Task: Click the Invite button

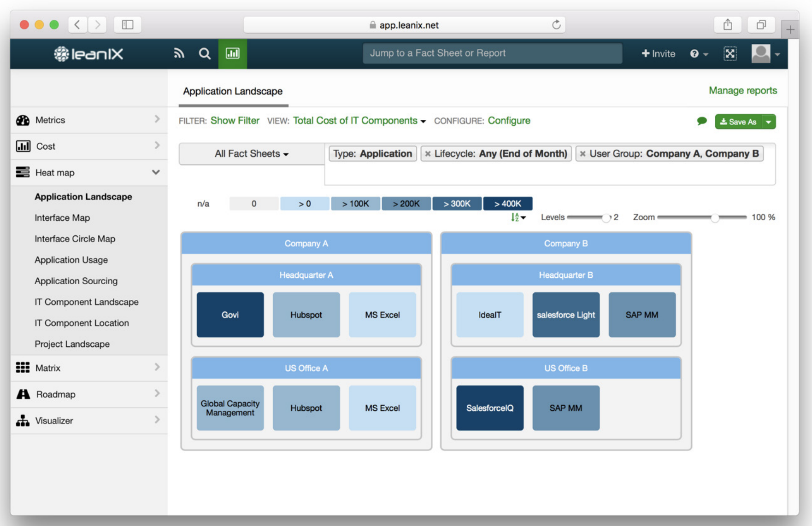Action: 659,54
